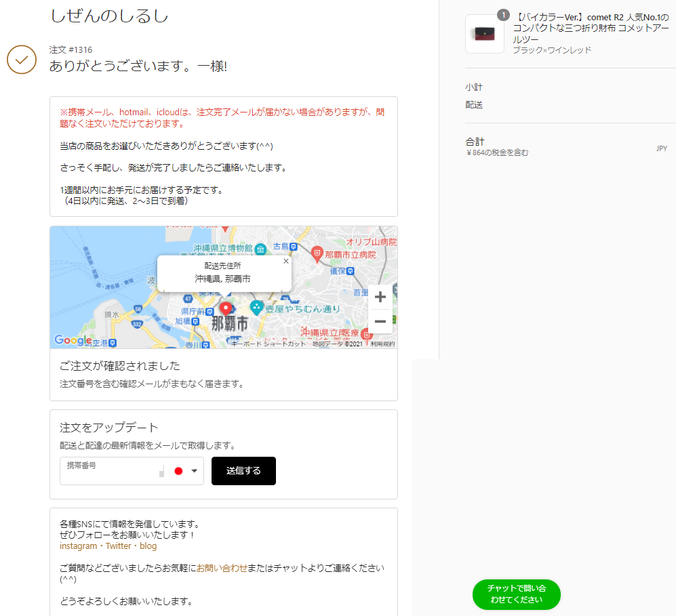Open country code dropdown arrow by Japan flag

coord(194,471)
